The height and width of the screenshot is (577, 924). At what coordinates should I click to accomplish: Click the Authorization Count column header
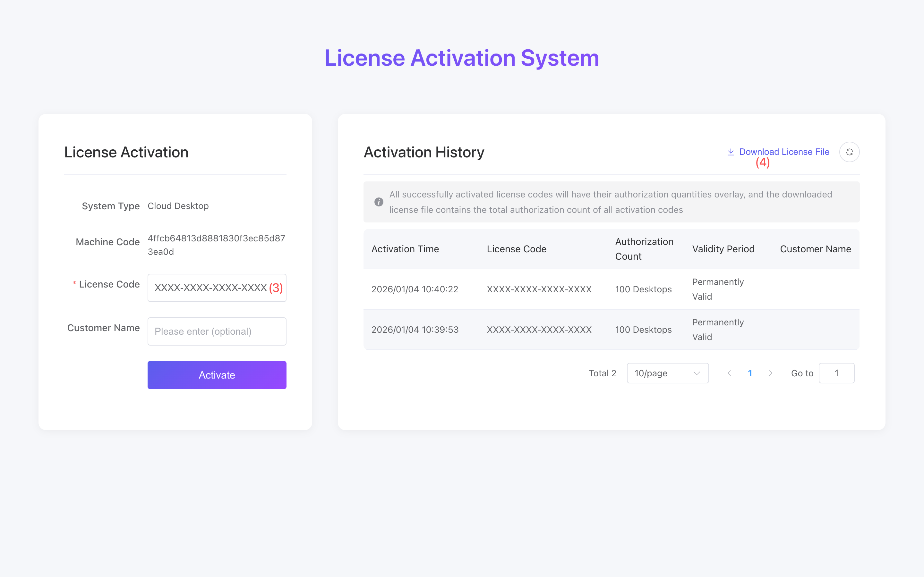tap(644, 249)
